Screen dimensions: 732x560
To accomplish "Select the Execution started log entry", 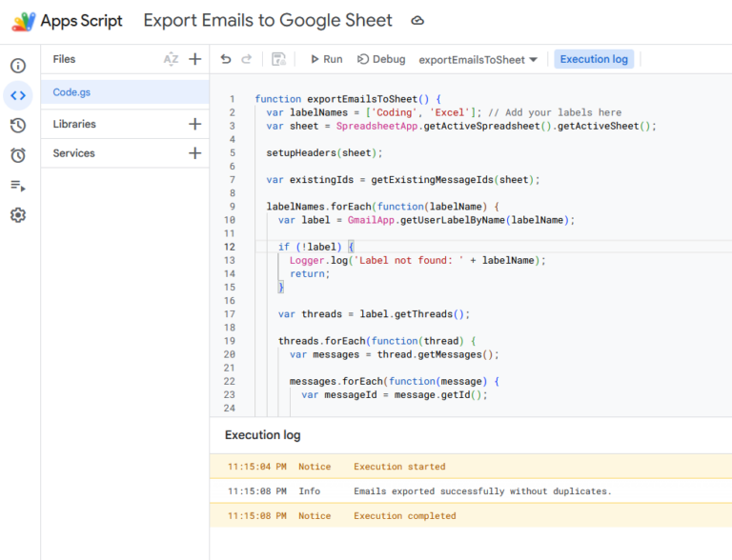I will (471, 467).
